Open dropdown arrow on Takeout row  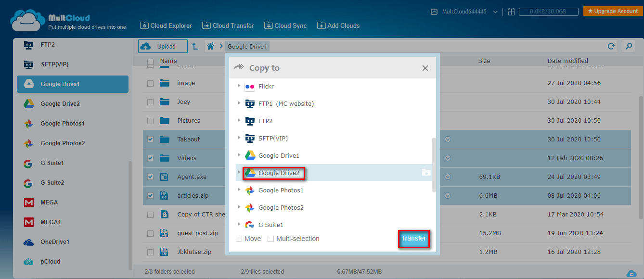click(x=448, y=139)
